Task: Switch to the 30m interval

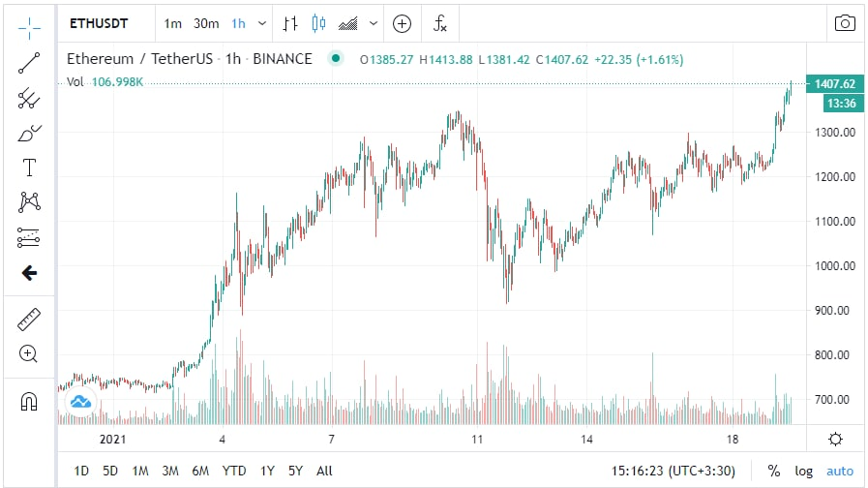Action: coord(205,23)
